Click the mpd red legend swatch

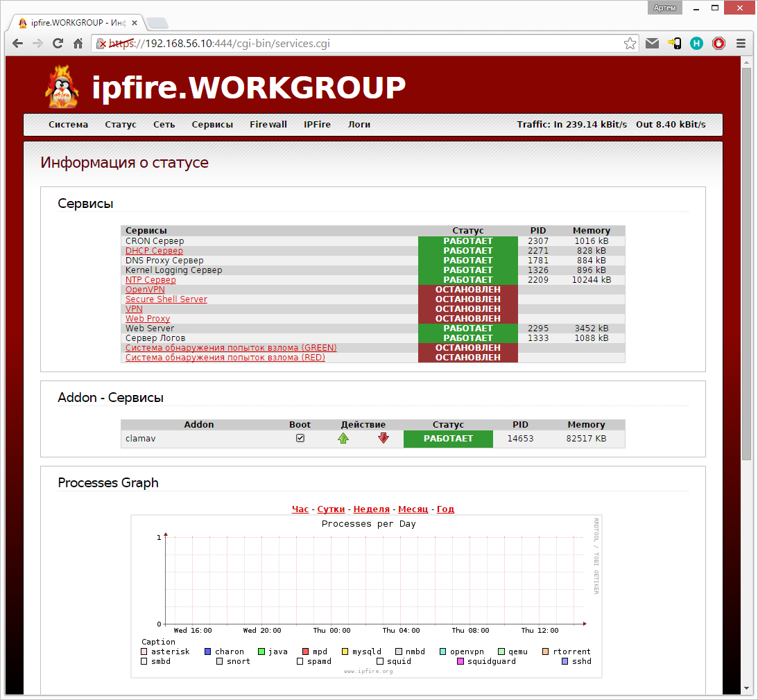tap(306, 651)
